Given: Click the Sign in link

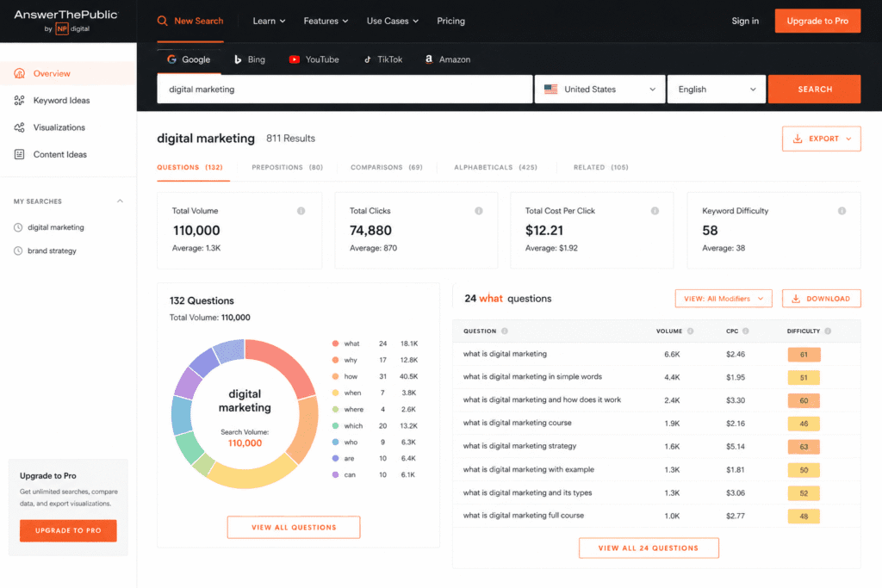Looking at the screenshot, I should pos(745,21).
